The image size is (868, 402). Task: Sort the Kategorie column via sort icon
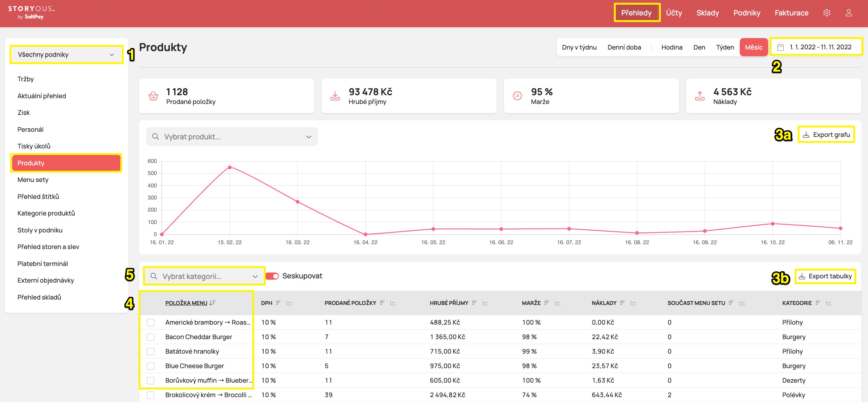(818, 303)
